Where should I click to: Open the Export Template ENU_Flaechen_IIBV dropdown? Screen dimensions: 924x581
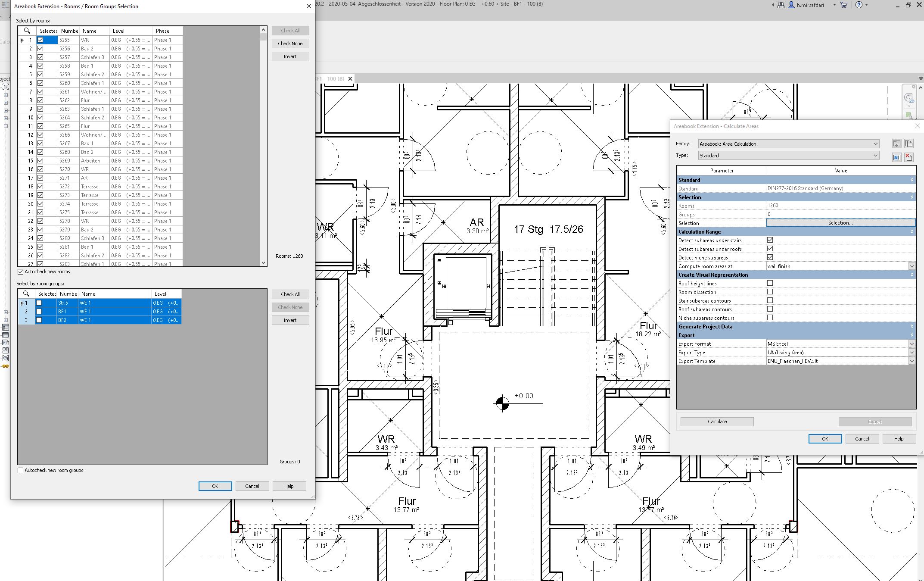913,362
